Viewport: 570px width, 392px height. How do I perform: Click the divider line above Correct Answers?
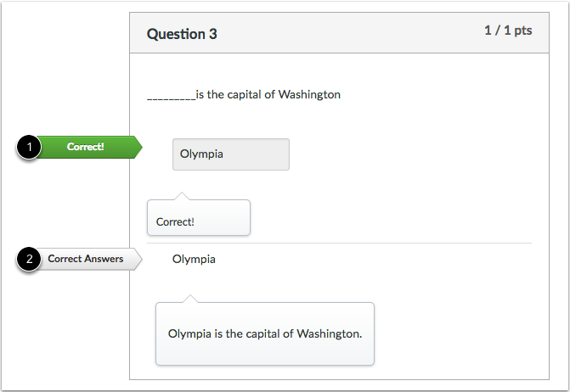[x=339, y=243]
